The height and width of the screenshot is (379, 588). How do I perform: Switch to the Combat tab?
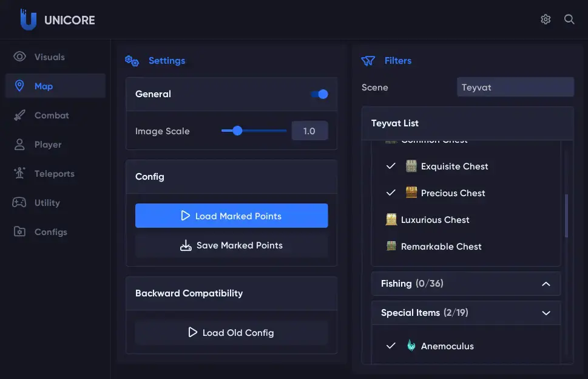click(55, 115)
